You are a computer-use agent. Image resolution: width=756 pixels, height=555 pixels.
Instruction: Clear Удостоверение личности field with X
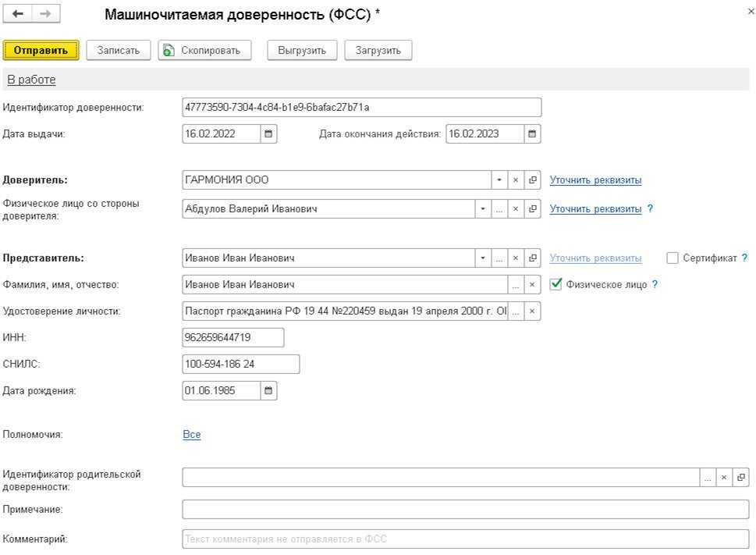532,311
